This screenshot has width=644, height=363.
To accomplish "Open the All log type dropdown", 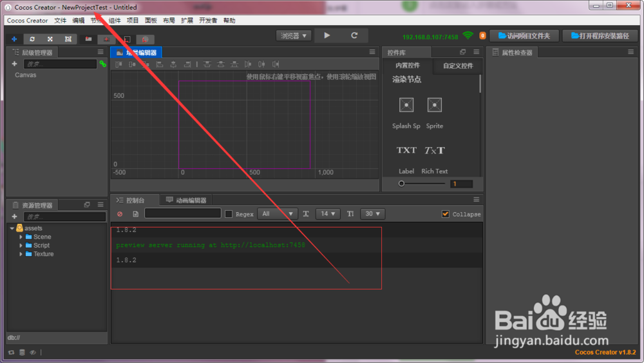I will 277,214.
